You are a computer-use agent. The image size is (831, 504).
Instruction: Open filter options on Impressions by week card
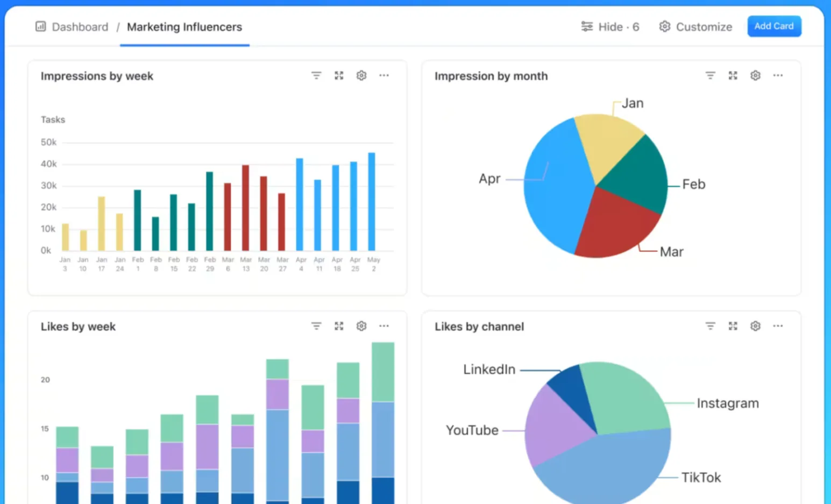point(316,75)
